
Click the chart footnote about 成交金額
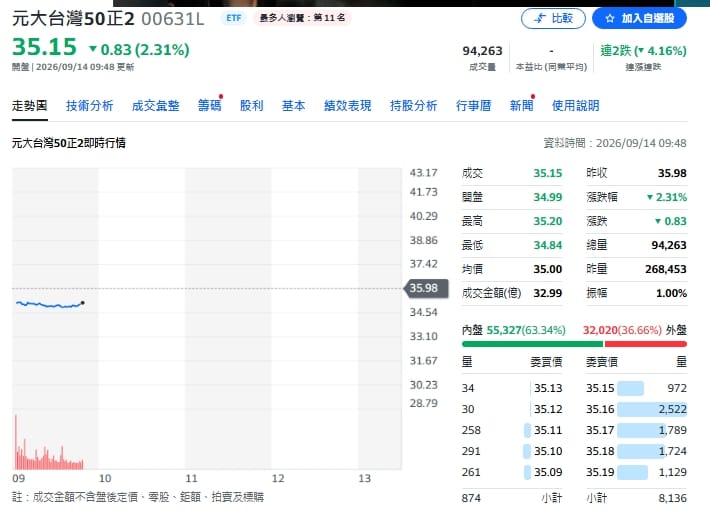tap(138, 497)
